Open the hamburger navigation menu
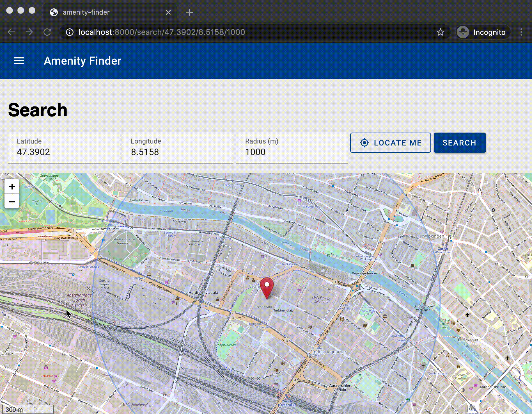Image resolution: width=532 pixels, height=414 pixels. [x=19, y=61]
